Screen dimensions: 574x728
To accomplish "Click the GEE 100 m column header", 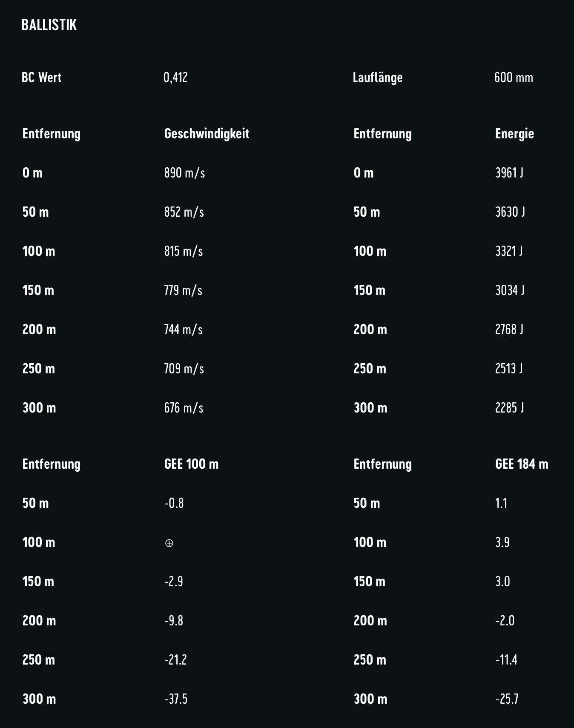I will 191,464.
